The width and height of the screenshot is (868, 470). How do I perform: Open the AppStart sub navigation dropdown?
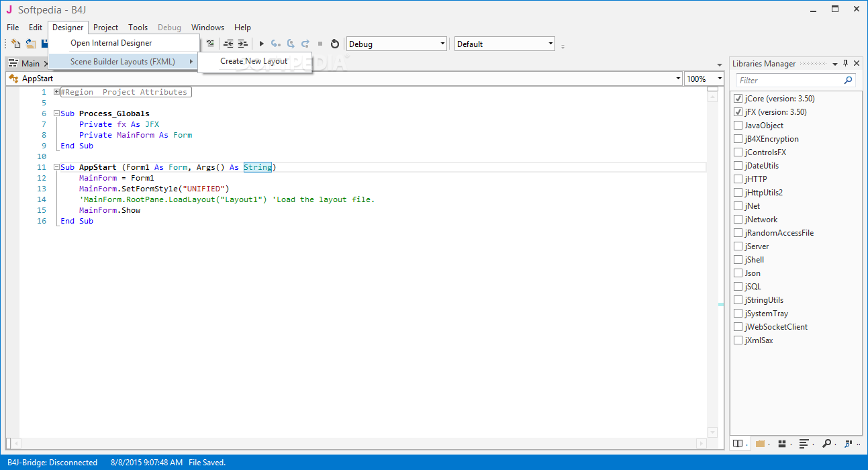click(x=678, y=79)
